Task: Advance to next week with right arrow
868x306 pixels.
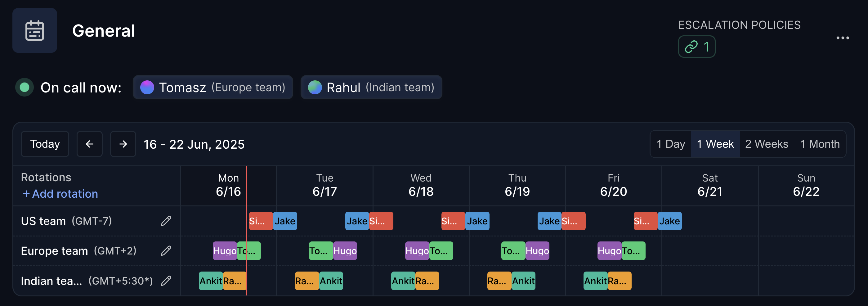Action: (123, 144)
